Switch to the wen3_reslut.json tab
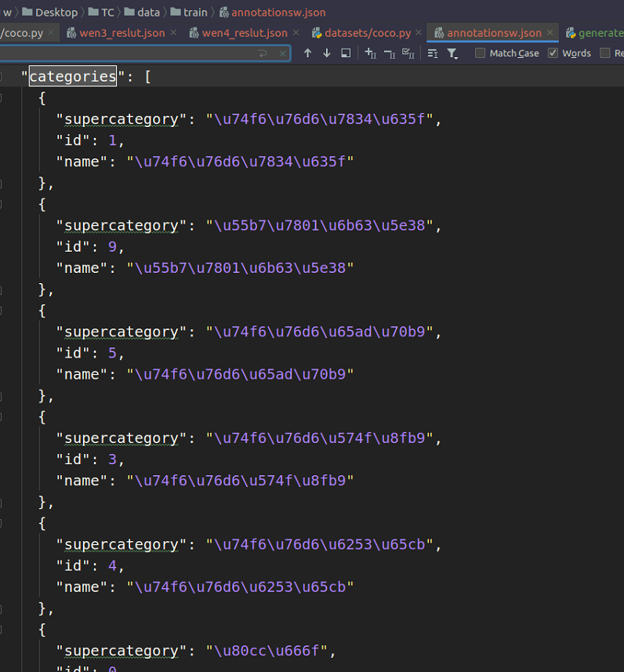624x672 pixels. [x=122, y=33]
